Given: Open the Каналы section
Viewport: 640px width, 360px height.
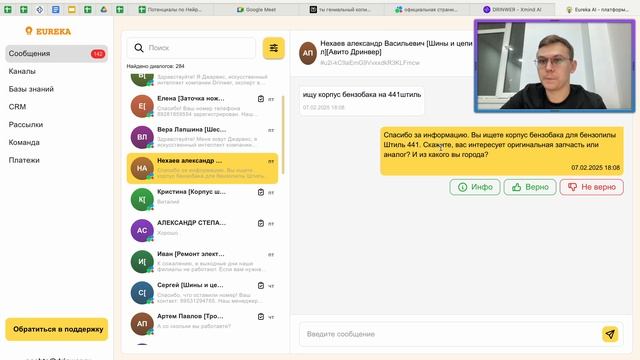Looking at the screenshot, I should pos(22,71).
